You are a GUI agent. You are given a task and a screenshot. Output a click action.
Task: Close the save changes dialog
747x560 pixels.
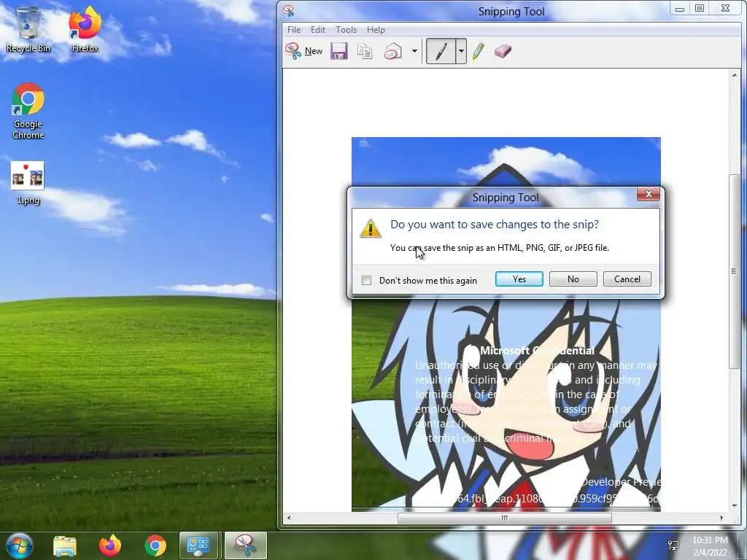649,194
